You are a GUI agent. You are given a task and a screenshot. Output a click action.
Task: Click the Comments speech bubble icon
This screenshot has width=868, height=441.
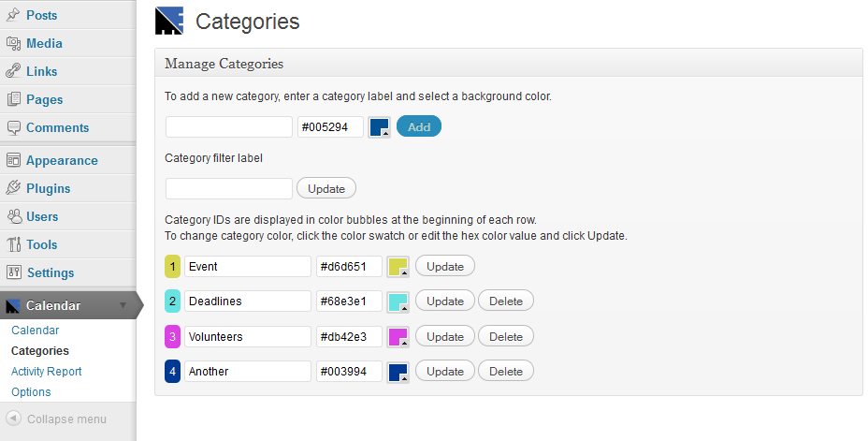(13, 127)
